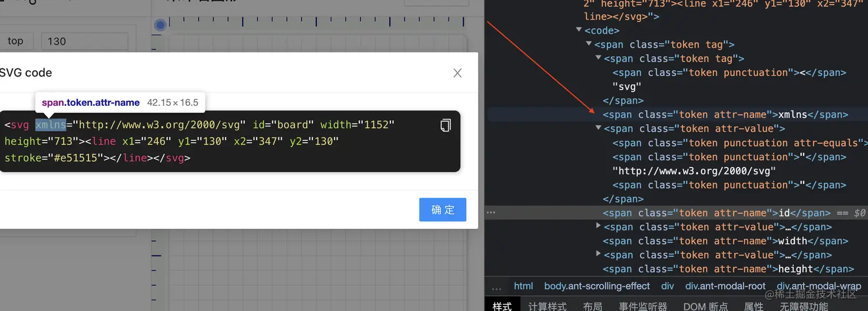Select the xmlns attr-name node
This screenshot has height=311, width=868.
click(x=726, y=114)
